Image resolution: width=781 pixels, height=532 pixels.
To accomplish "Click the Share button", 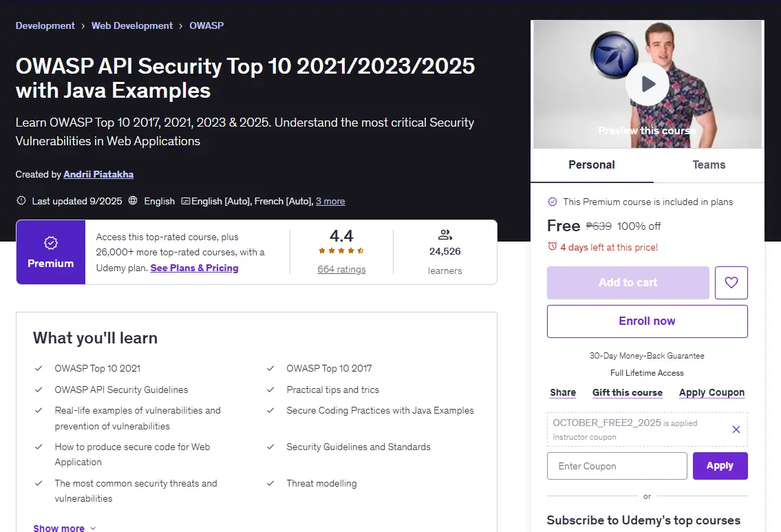I will click(x=563, y=392).
